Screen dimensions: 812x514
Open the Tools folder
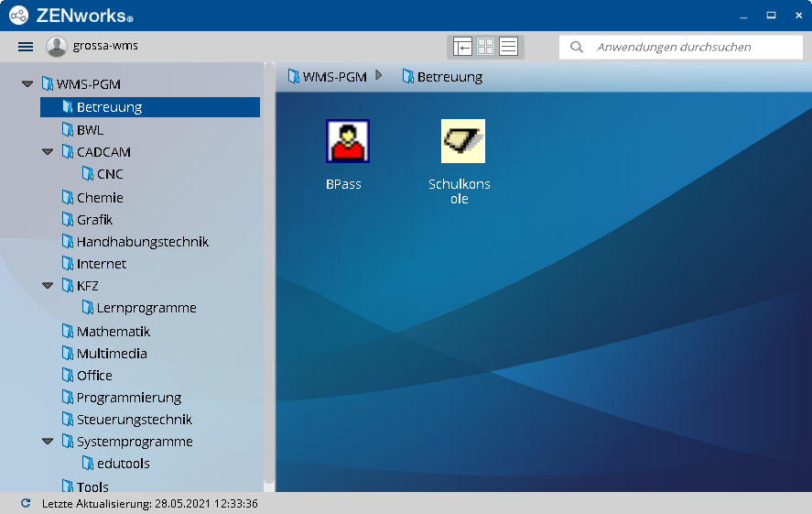point(85,486)
